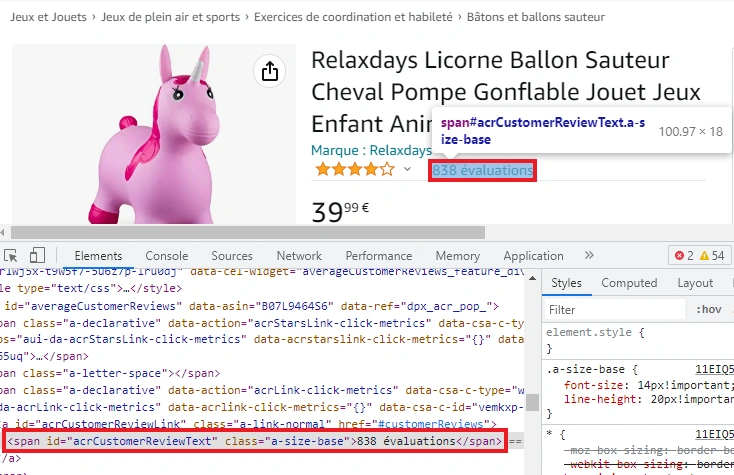Click the yellow warnings count indicator
The image size is (734, 475).
coord(712,256)
